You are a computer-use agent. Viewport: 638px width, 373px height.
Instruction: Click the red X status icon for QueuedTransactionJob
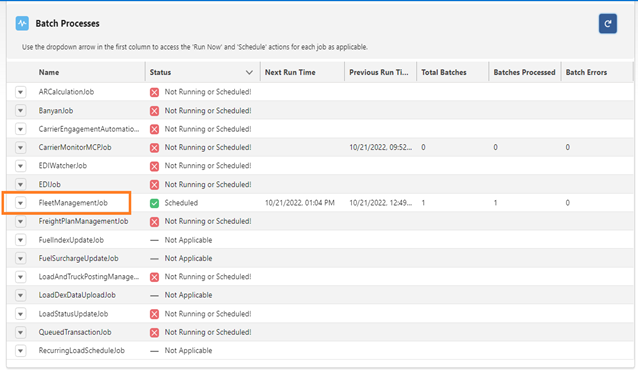pos(154,332)
